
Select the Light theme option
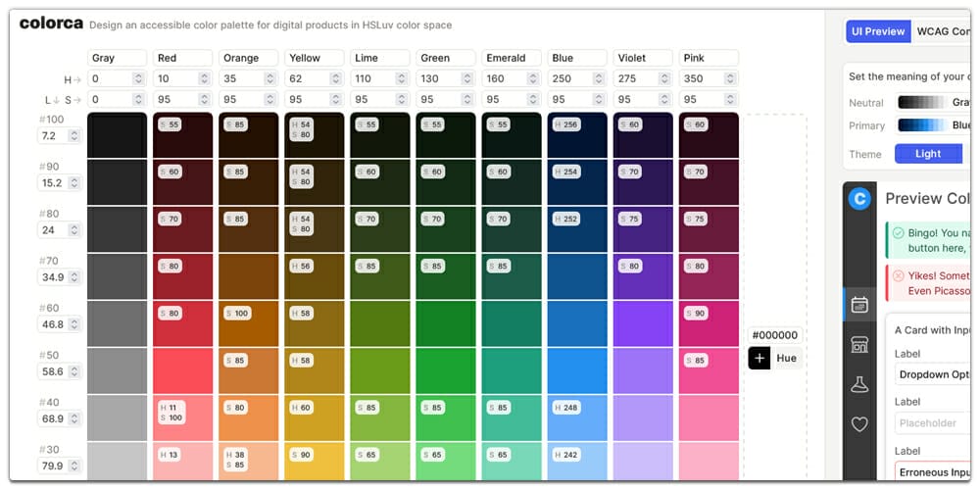click(927, 154)
